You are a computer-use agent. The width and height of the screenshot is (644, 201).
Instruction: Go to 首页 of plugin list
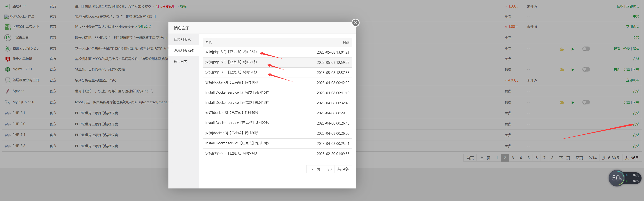click(x=470, y=158)
